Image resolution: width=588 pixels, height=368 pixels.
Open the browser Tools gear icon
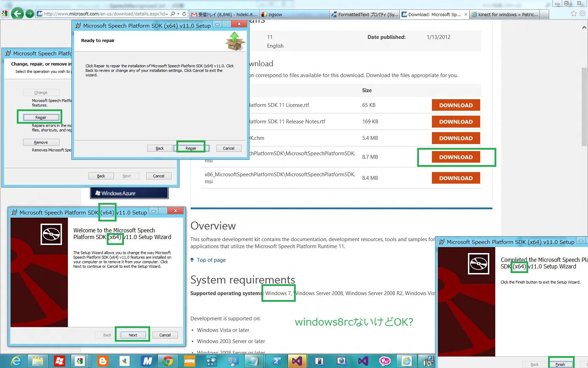tap(582, 14)
